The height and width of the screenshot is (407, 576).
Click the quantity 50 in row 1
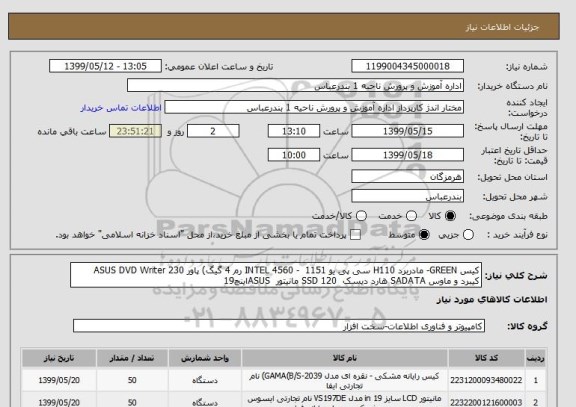(132, 381)
